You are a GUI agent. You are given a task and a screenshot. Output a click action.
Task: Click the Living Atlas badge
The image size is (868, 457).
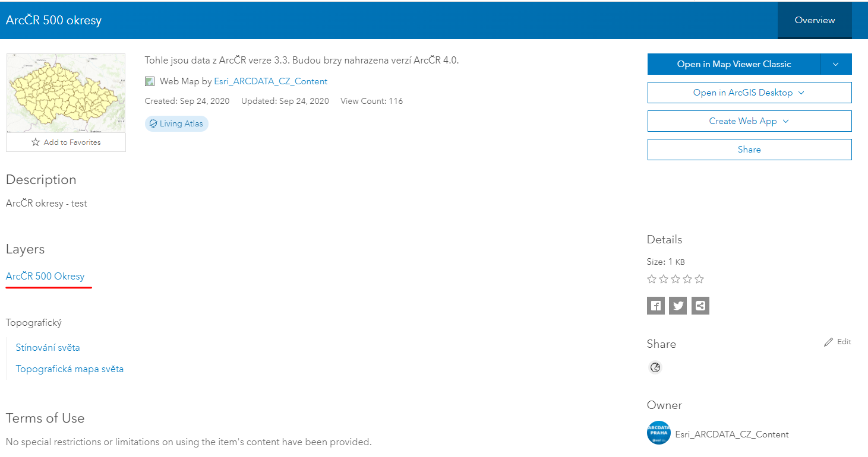(x=176, y=123)
